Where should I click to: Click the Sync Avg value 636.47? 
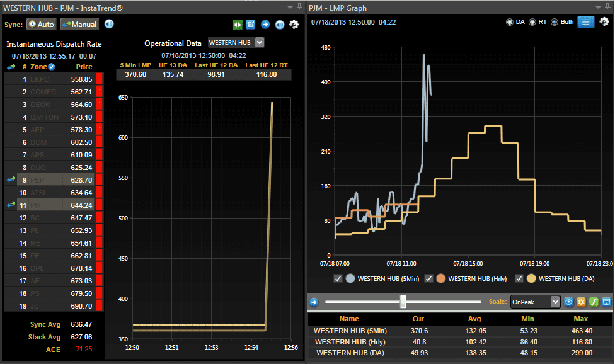(x=81, y=324)
